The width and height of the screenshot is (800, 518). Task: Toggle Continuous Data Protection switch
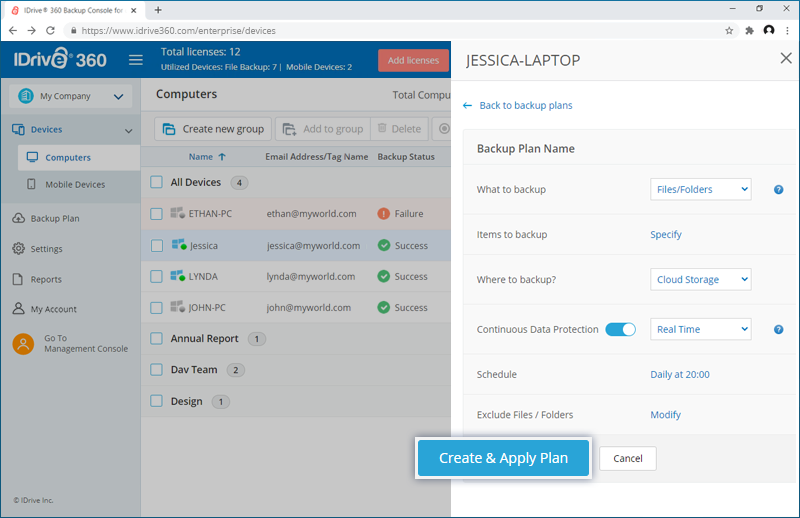(620, 329)
